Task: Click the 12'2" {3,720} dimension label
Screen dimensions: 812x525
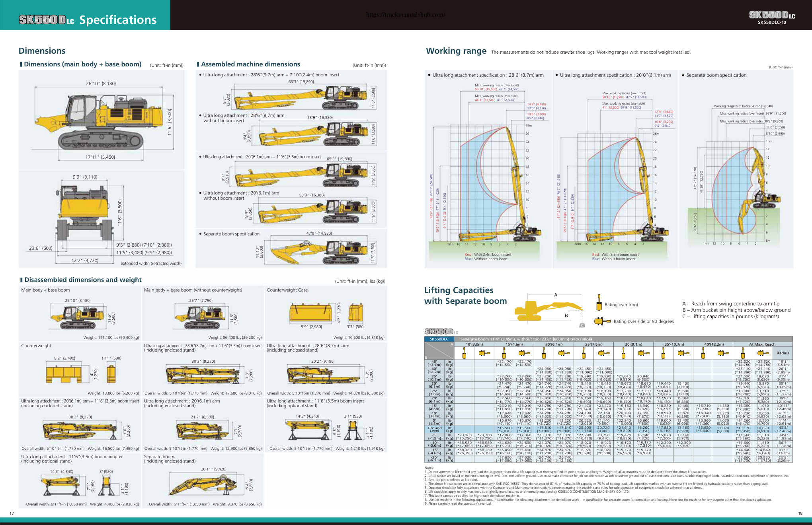Action: [x=85, y=261]
